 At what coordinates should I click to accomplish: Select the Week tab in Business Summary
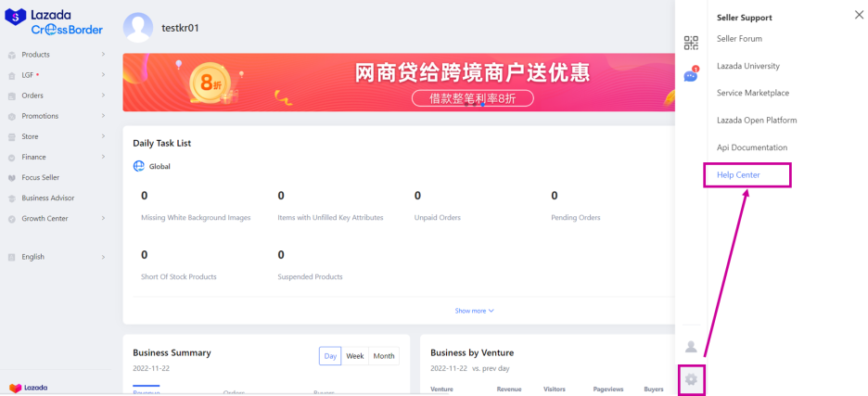(x=355, y=356)
